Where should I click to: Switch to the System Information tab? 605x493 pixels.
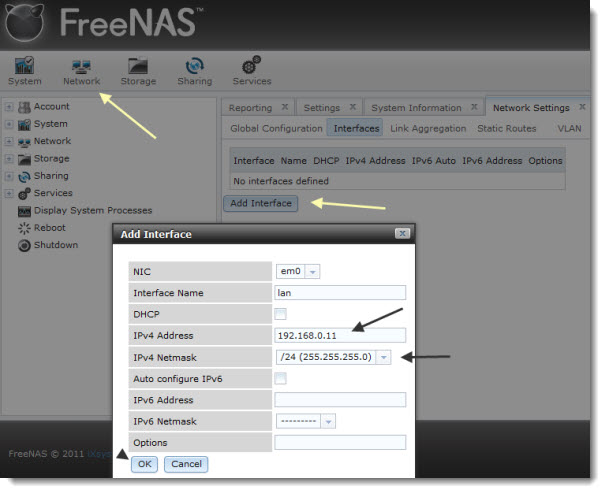(416, 108)
